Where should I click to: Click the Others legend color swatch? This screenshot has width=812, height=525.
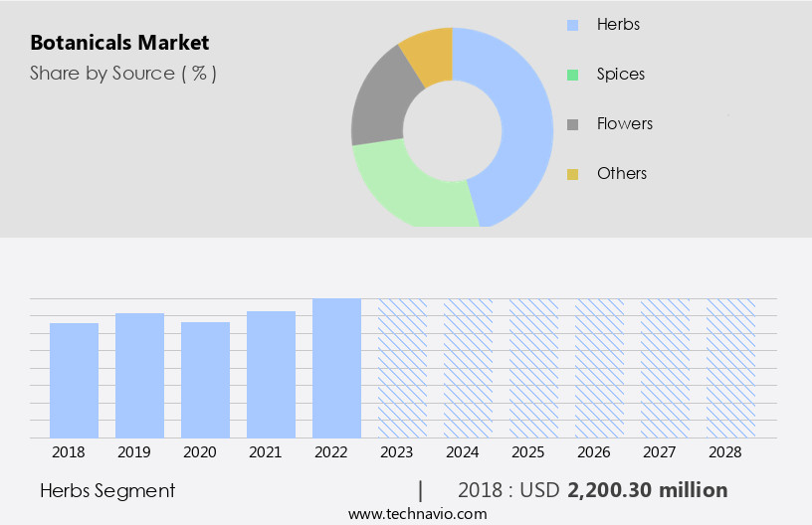coord(572,174)
